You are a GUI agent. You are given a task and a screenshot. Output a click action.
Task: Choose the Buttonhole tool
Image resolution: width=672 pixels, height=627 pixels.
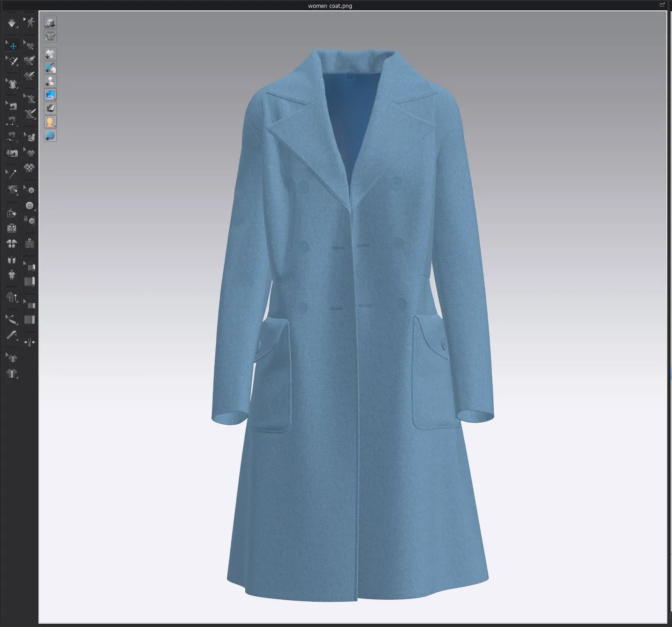(30, 222)
